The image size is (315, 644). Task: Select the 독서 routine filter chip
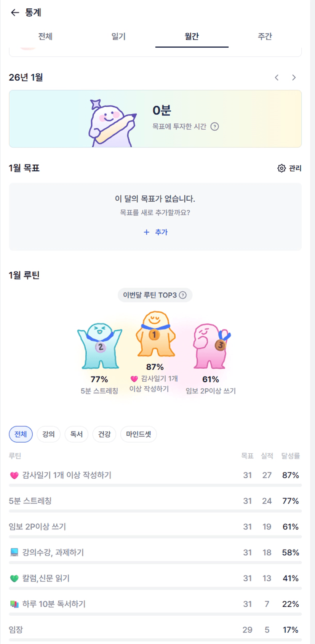77,434
